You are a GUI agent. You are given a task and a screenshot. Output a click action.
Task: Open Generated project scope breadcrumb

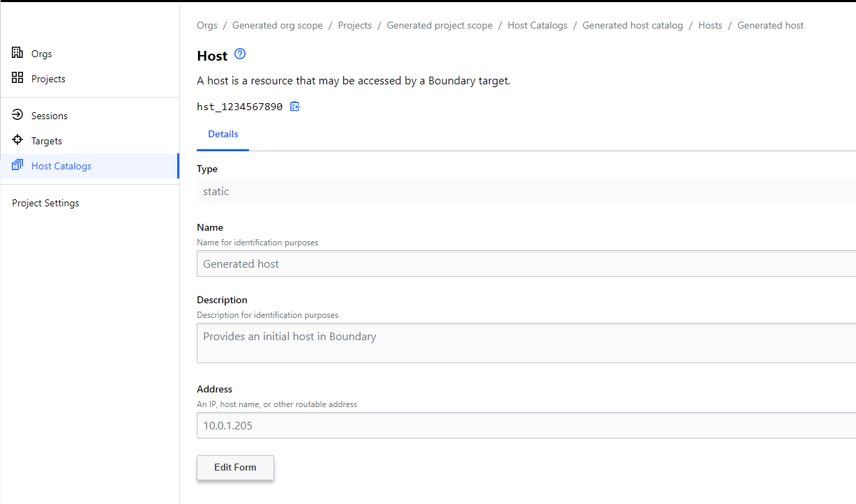[x=440, y=25]
